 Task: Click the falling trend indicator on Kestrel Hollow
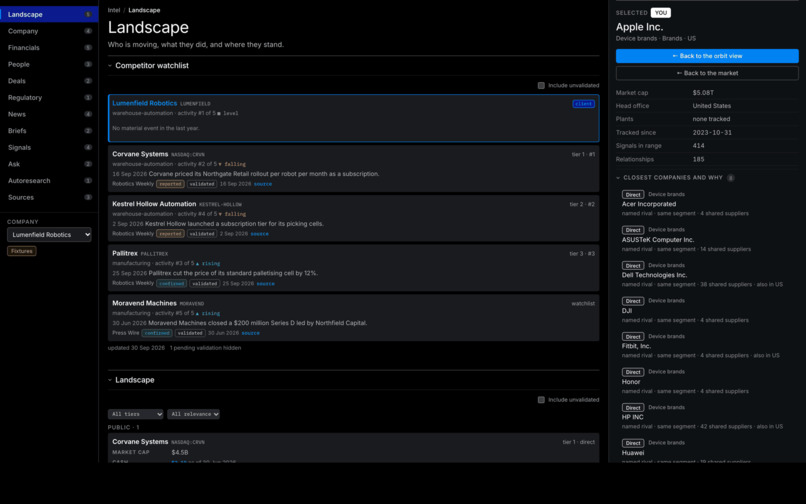click(233, 214)
